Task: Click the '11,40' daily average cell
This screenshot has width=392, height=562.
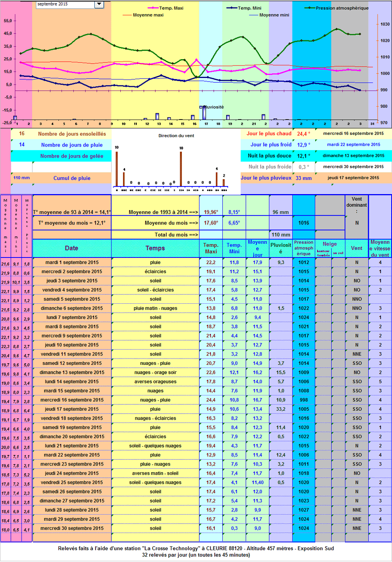Action: pyautogui.click(x=258, y=482)
